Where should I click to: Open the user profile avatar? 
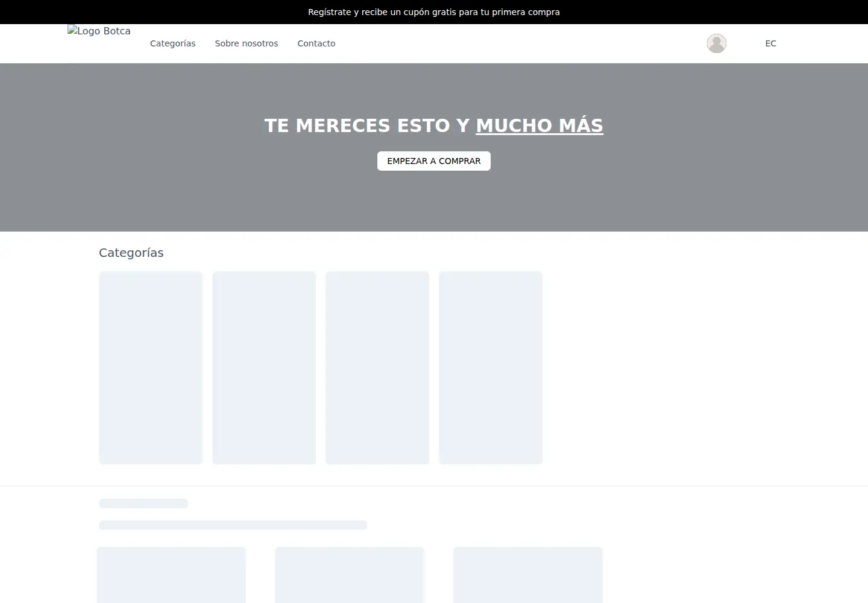[716, 43]
